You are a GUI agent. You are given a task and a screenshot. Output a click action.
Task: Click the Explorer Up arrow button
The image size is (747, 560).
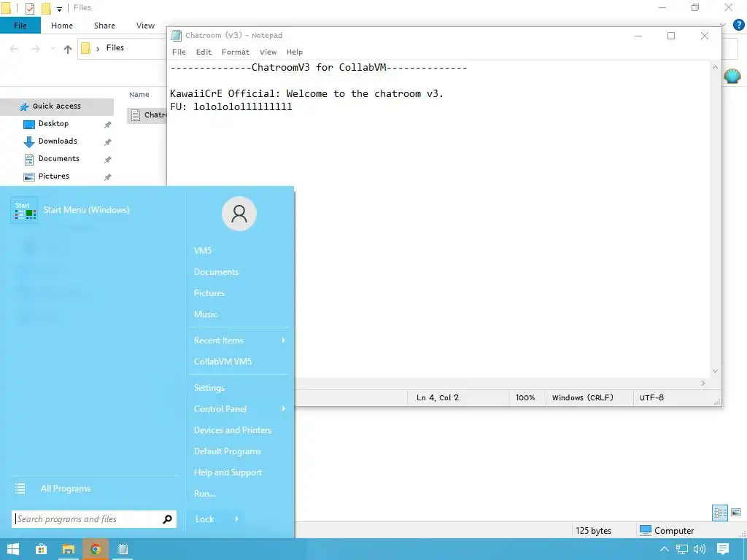(x=68, y=49)
